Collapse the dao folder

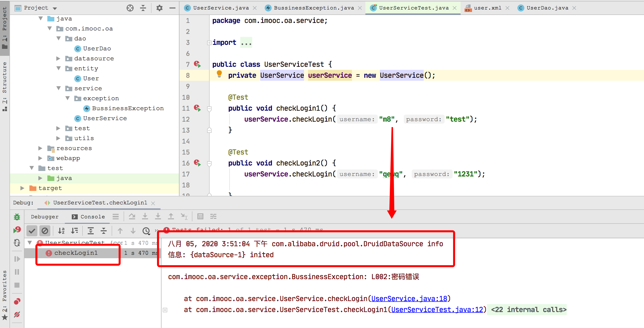59,38
